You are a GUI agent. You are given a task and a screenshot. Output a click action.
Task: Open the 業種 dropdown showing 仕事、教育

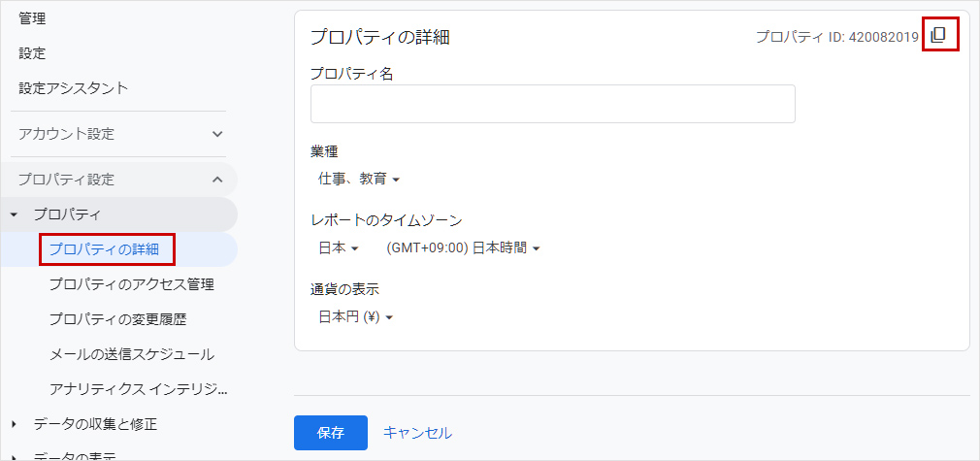pos(359,179)
